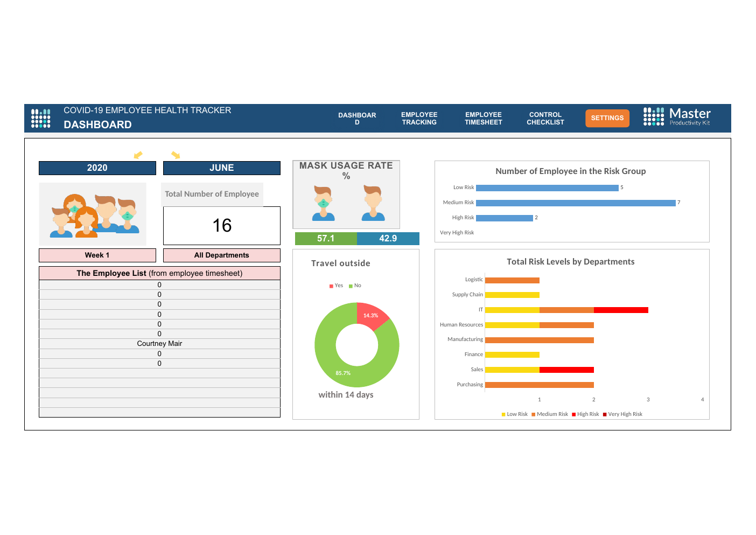Click the Total Number of Employee label
This screenshot has width=756, height=535.
[212, 194]
